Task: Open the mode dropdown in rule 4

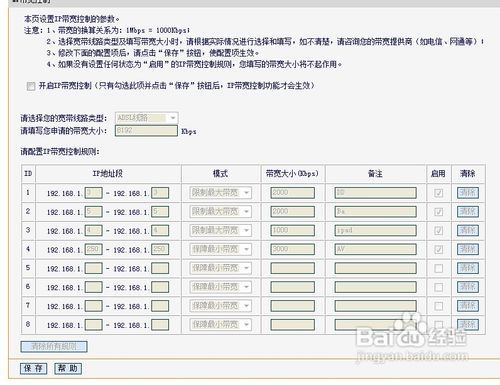Action: (x=220, y=249)
